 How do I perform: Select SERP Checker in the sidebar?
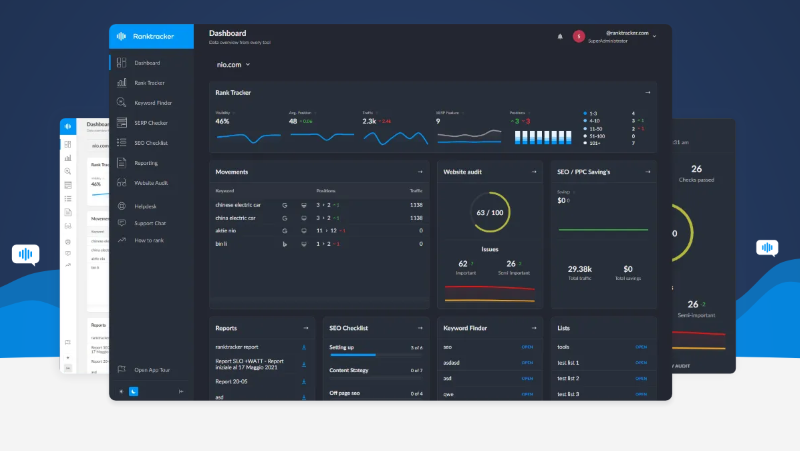[x=152, y=123]
